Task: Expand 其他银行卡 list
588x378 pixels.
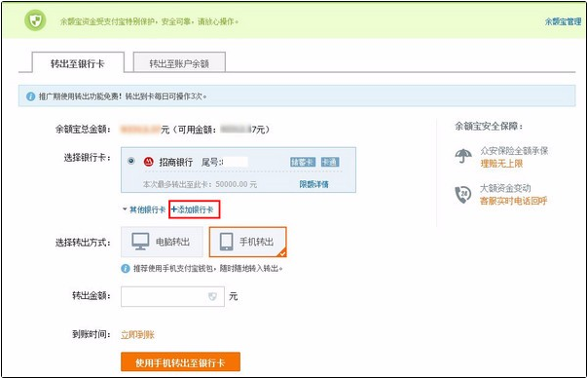Action: (x=144, y=209)
